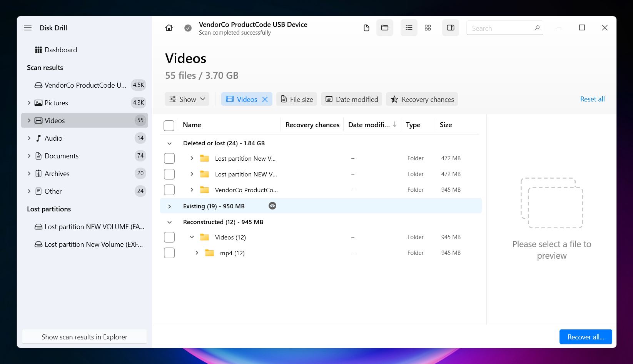
Task: Open the File size filter
Action: [297, 99]
